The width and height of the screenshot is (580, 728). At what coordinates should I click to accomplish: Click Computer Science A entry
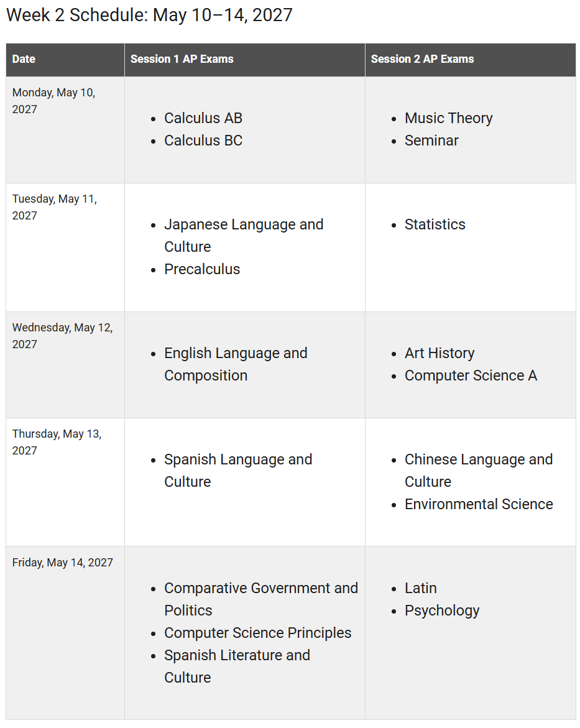[x=471, y=375]
